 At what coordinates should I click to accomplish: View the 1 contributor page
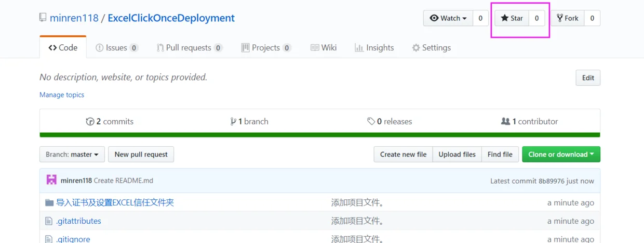pos(529,121)
